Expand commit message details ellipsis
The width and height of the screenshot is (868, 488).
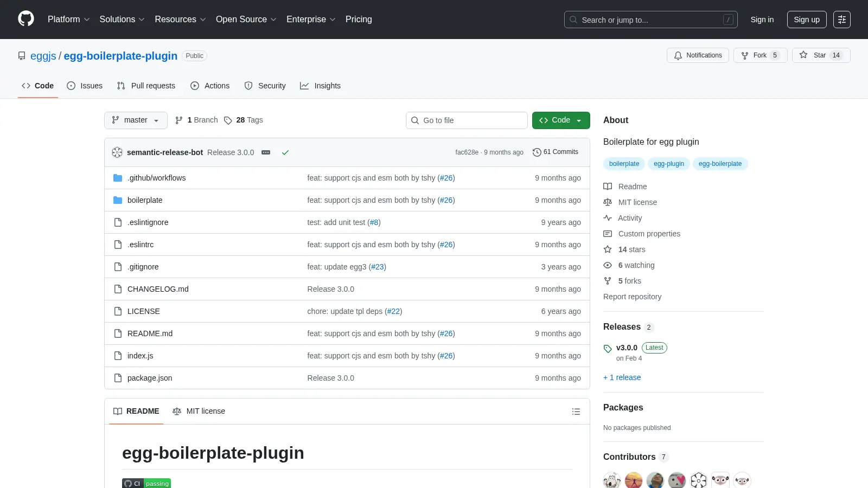point(266,152)
